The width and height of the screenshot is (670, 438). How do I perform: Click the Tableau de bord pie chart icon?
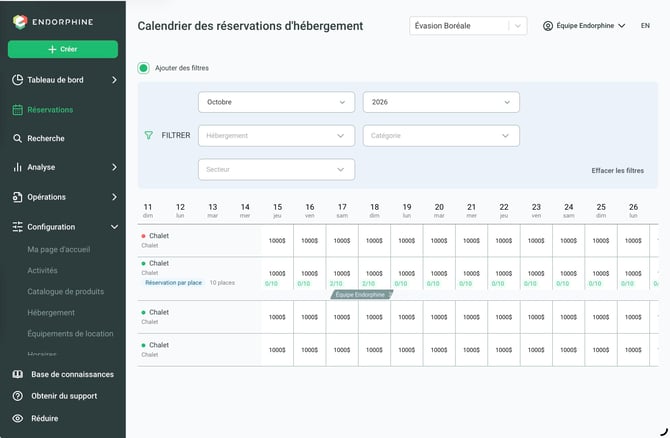tap(18, 80)
